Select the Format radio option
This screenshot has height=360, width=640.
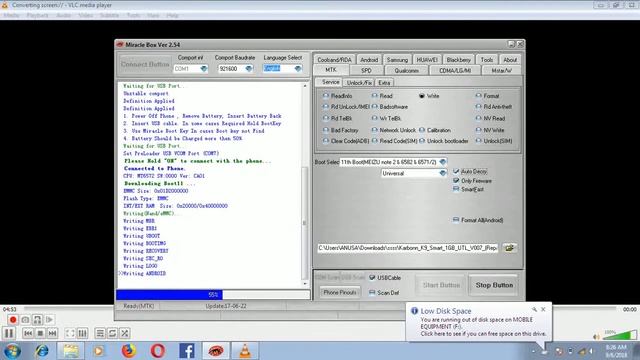(487, 96)
